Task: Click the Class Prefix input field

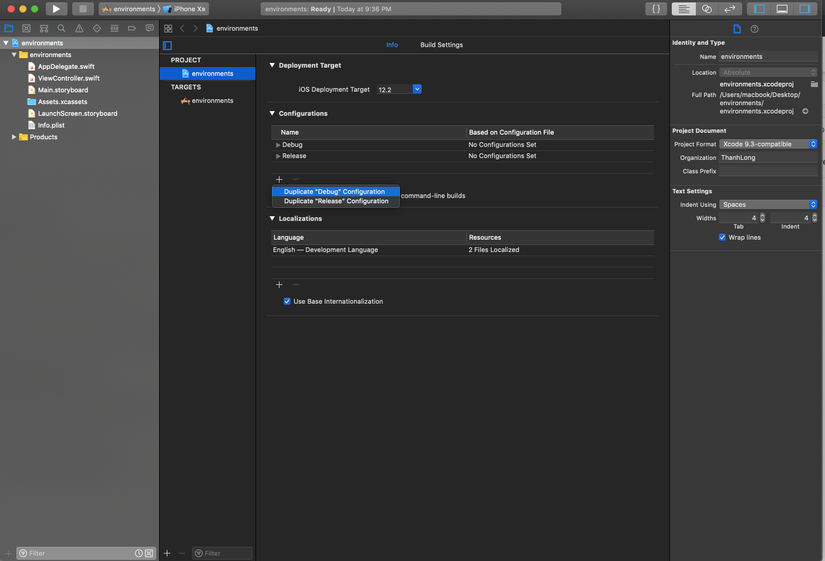Action: tap(768, 171)
